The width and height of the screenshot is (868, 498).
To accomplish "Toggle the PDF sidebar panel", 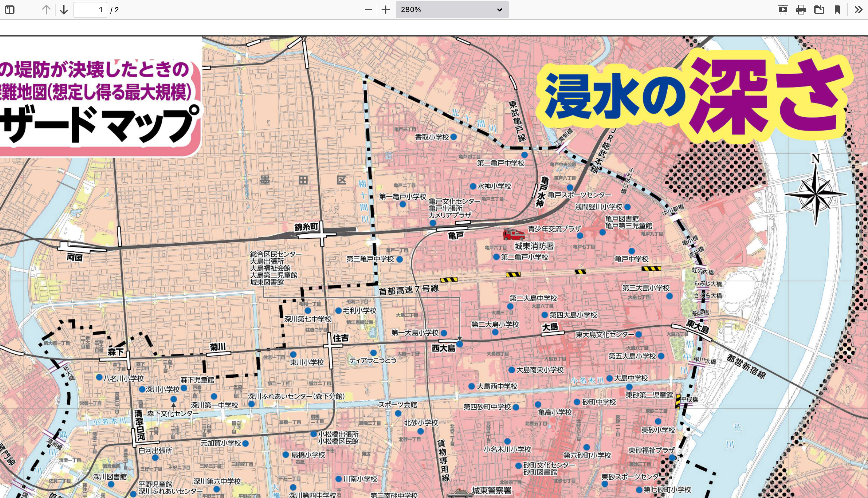I will tap(10, 10).
